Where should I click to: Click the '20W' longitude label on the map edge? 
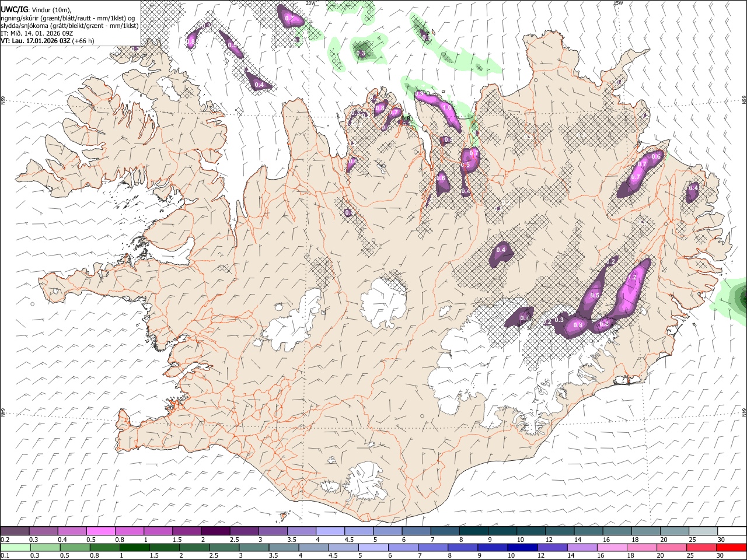coord(311,3)
